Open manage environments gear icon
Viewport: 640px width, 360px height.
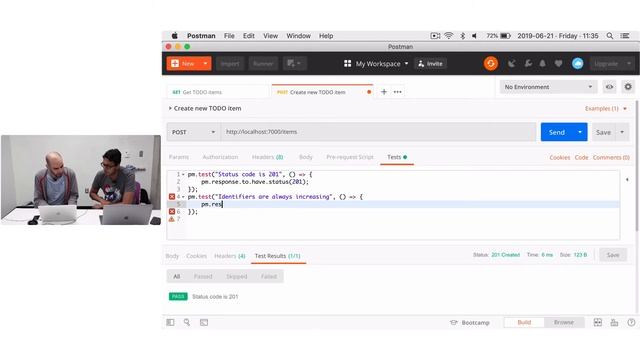click(628, 87)
